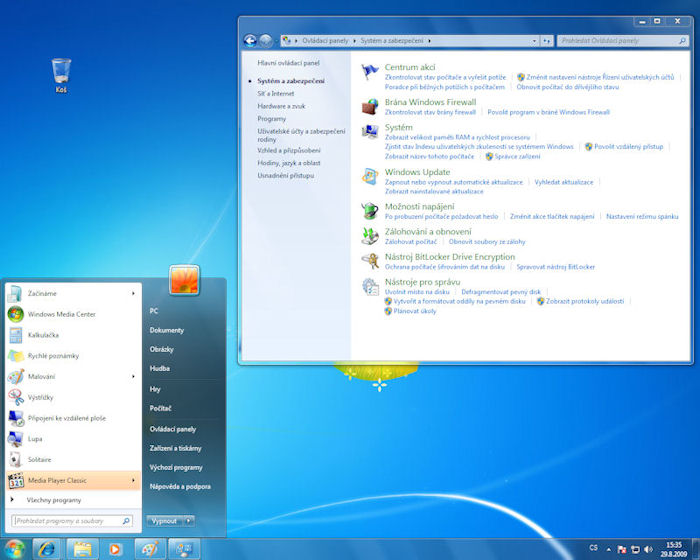Click the Windows Update category icon
This screenshot has width=700, height=560.
(x=370, y=176)
